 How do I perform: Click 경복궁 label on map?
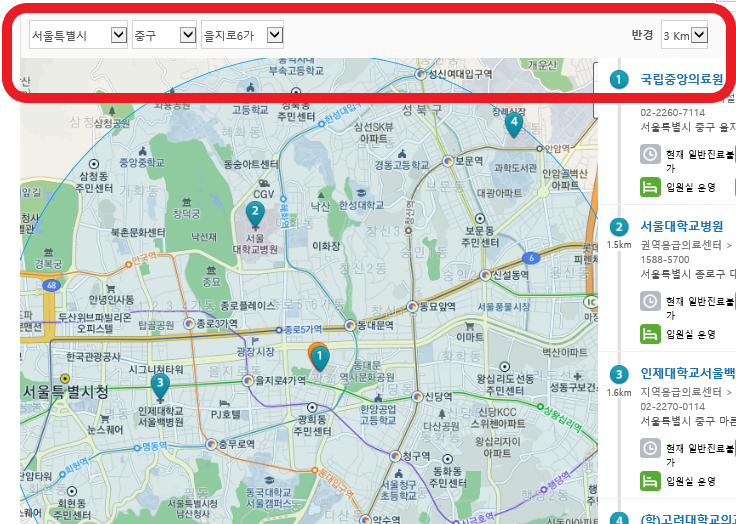click(x=48, y=264)
